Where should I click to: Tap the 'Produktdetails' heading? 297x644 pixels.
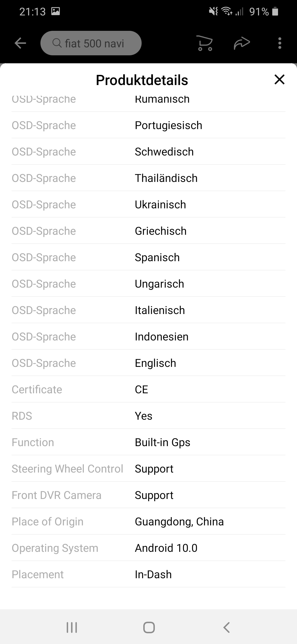tap(142, 80)
